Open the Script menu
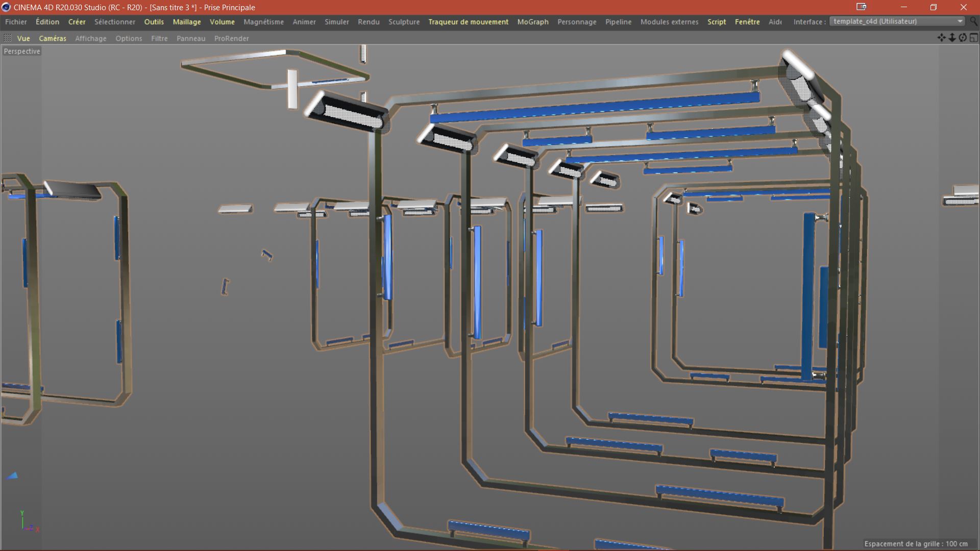980x551 pixels. [x=716, y=22]
